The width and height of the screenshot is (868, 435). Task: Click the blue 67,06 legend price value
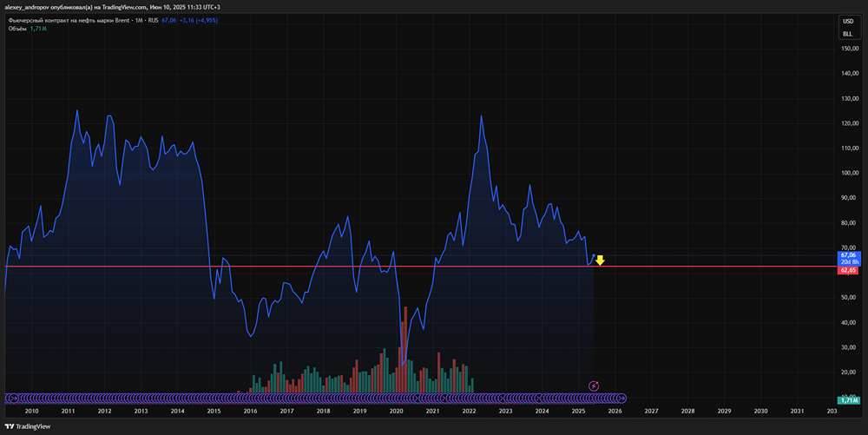pyautogui.click(x=169, y=21)
